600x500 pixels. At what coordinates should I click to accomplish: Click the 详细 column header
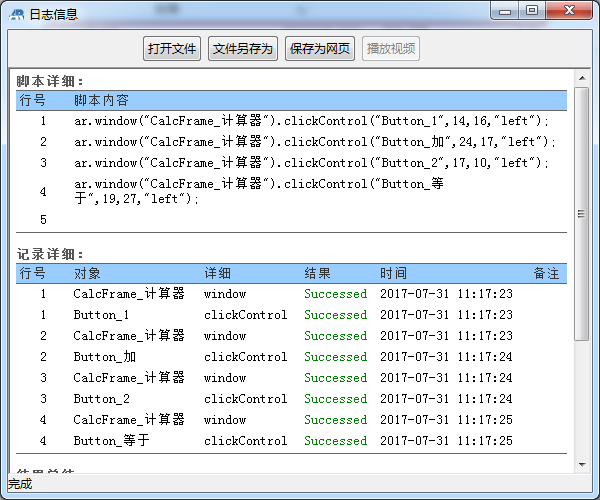(x=217, y=274)
